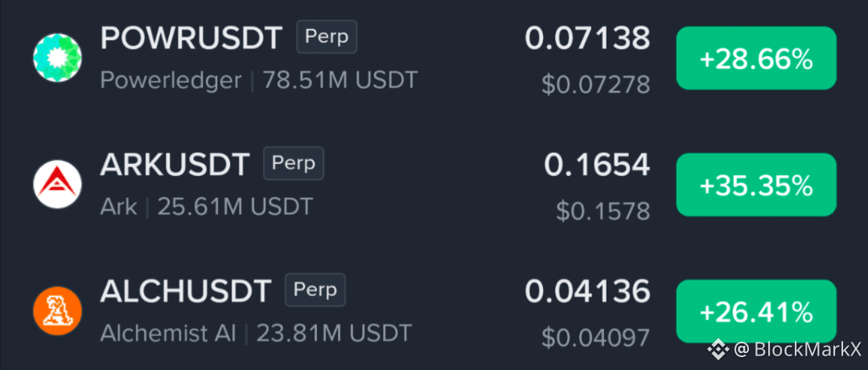
Task: Toggle the +28.66% change badge
Action: 756,58
